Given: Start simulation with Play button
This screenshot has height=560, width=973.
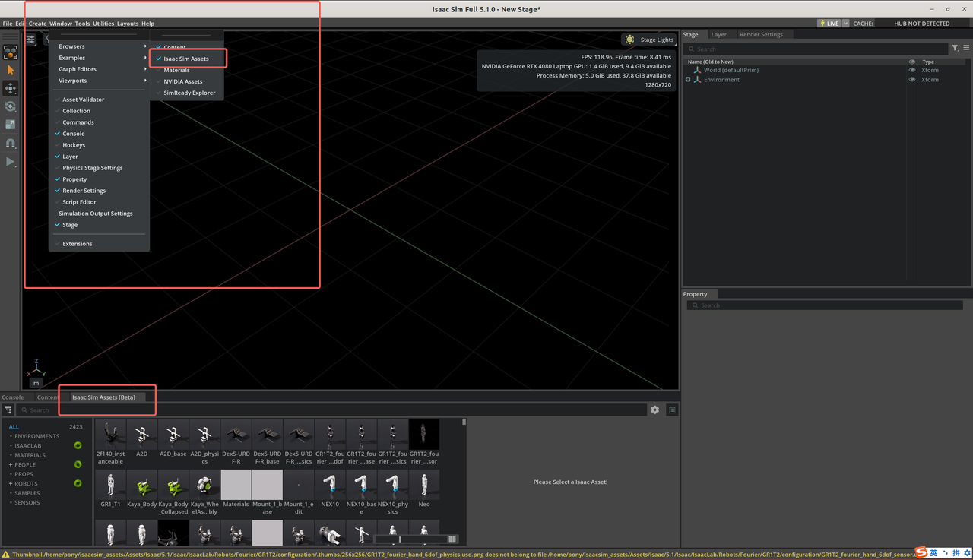Looking at the screenshot, I should click(x=11, y=162).
